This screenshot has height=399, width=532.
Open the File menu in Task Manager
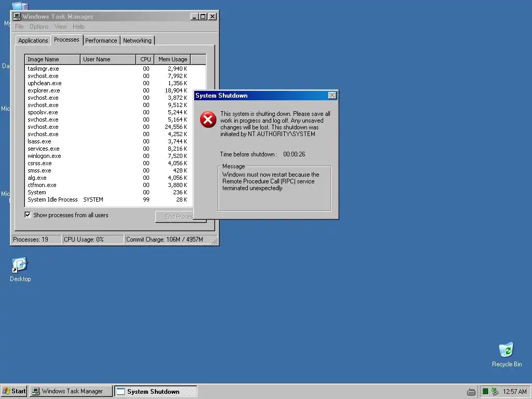click(x=19, y=26)
